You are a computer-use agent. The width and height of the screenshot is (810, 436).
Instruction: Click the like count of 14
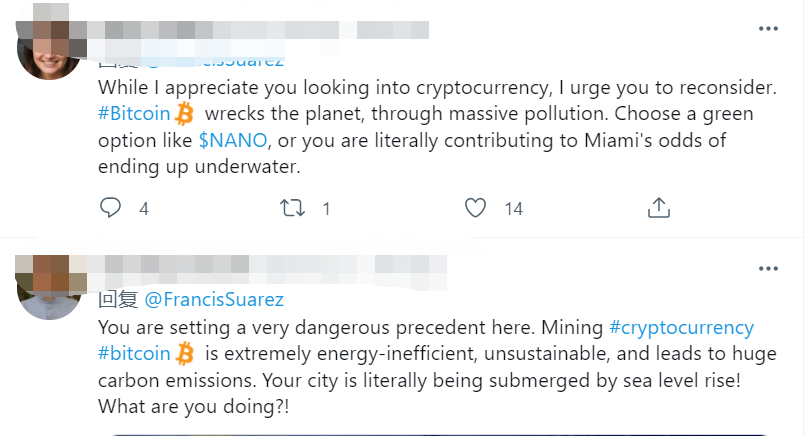coord(513,209)
